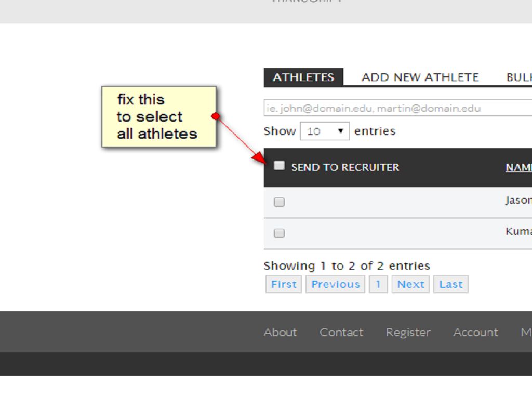Viewport: 532px width, 399px height.
Task: Click the Send to Recruiter column header
Action: (x=345, y=168)
